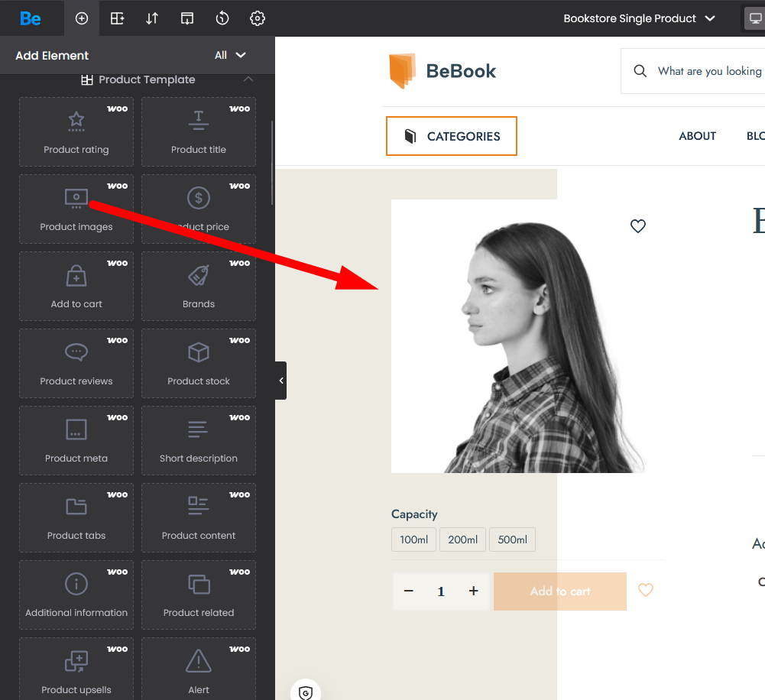Screen dimensions: 765x700
Task: Click the export/import arrows icon
Action: click(152, 18)
